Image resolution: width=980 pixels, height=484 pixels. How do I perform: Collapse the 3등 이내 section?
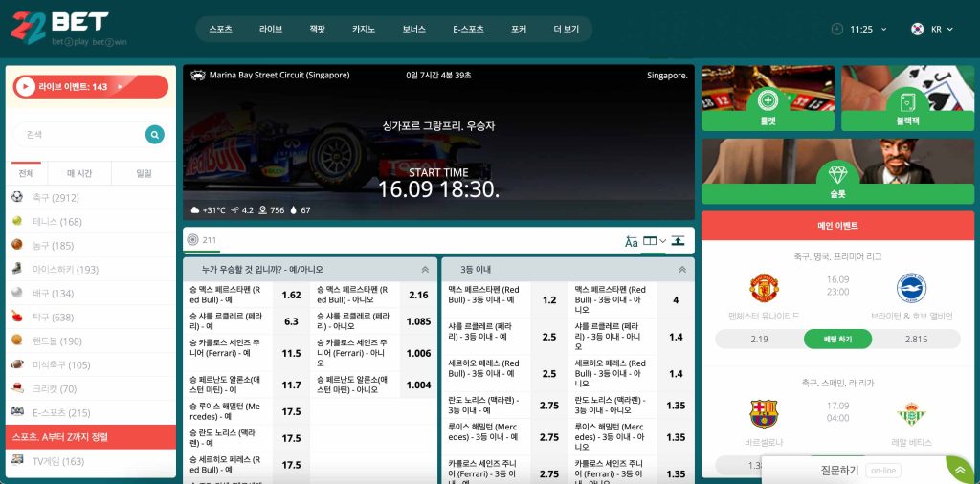[x=681, y=270]
